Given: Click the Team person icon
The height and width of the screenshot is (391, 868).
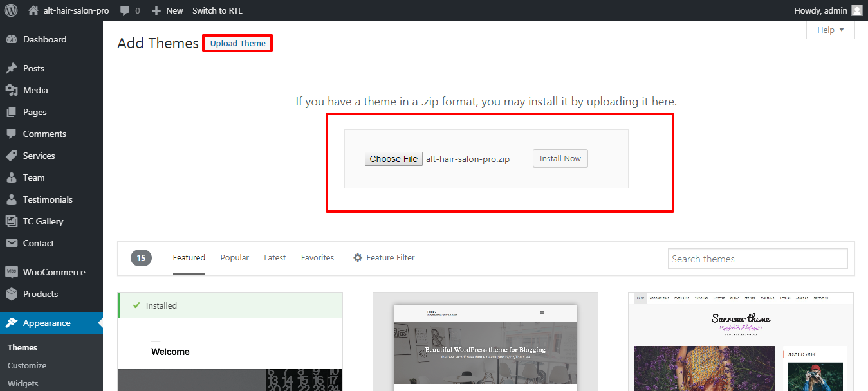Looking at the screenshot, I should [12, 177].
